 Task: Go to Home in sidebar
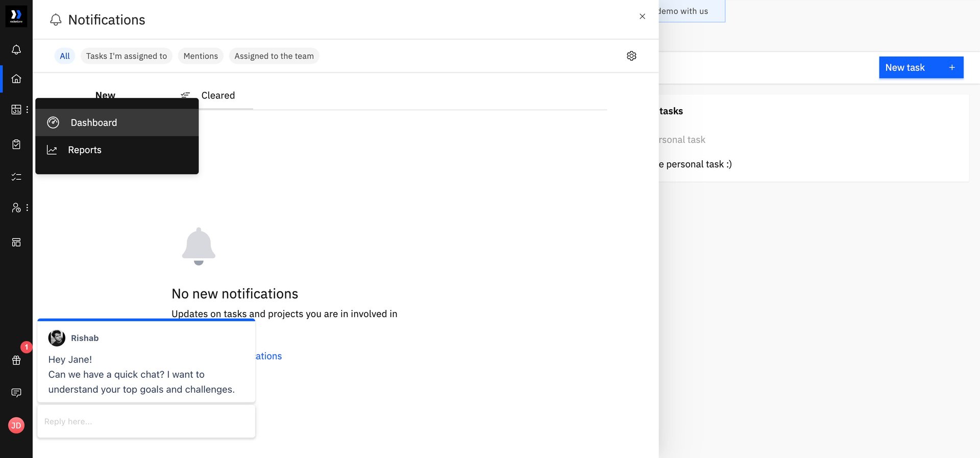tap(16, 79)
